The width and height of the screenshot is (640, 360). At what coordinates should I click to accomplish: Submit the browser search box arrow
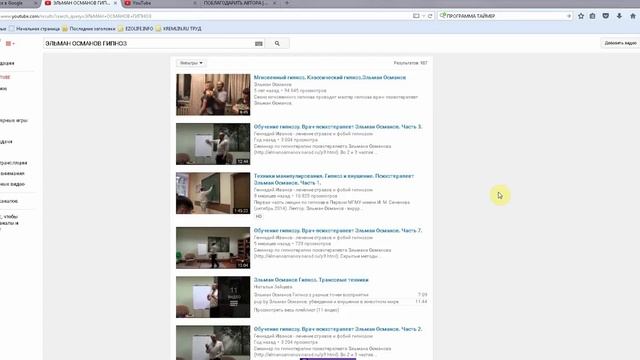click(569, 16)
